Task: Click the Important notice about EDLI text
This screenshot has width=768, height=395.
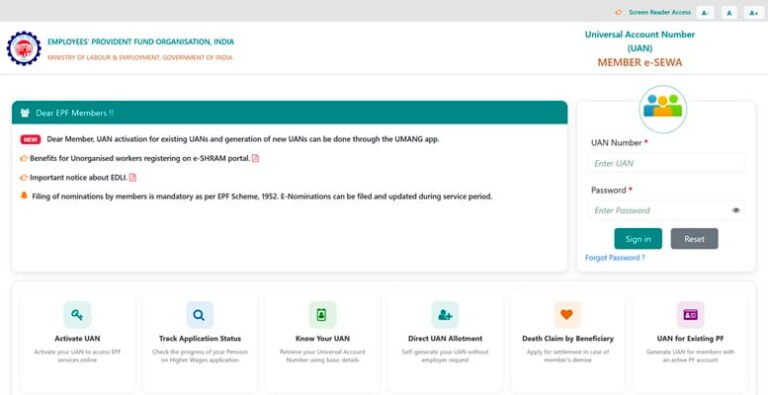Action: point(78,177)
